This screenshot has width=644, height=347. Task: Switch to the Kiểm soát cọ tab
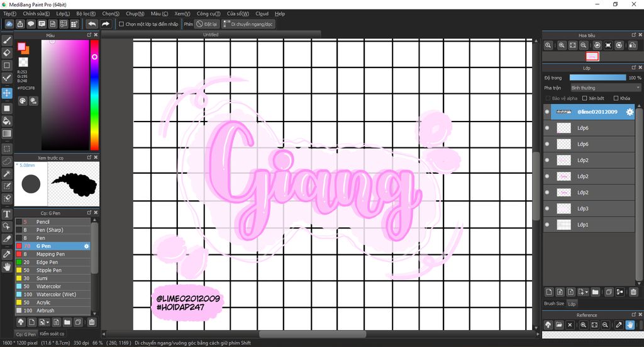[52, 334]
